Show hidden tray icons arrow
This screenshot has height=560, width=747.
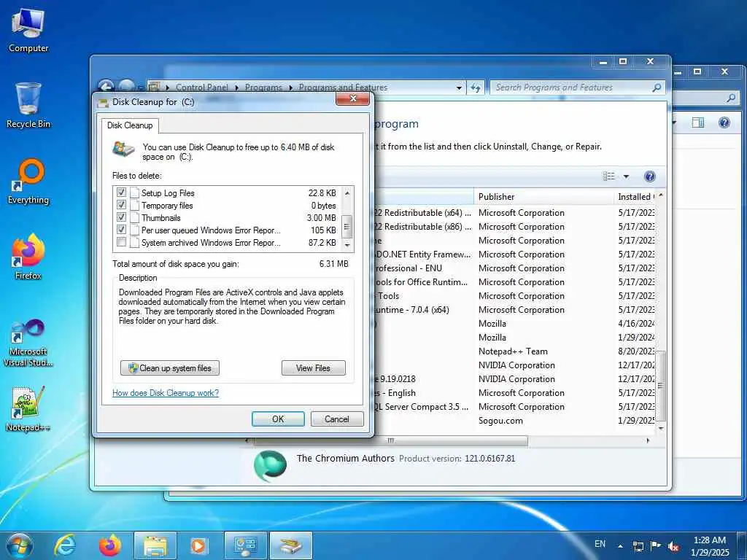click(x=620, y=545)
